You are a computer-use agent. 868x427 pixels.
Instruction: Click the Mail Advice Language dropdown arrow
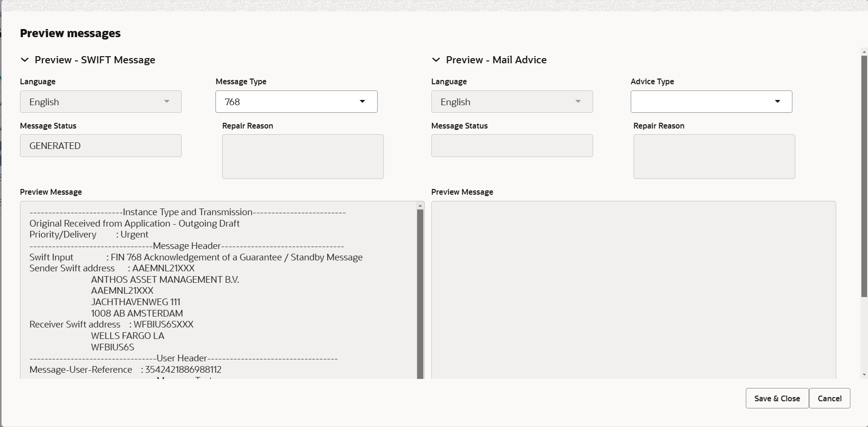[578, 101]
